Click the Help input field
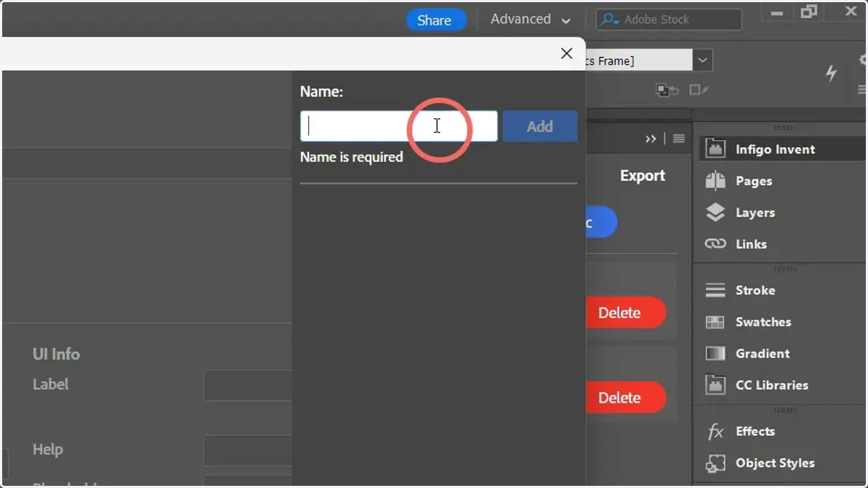 point(248,450)
